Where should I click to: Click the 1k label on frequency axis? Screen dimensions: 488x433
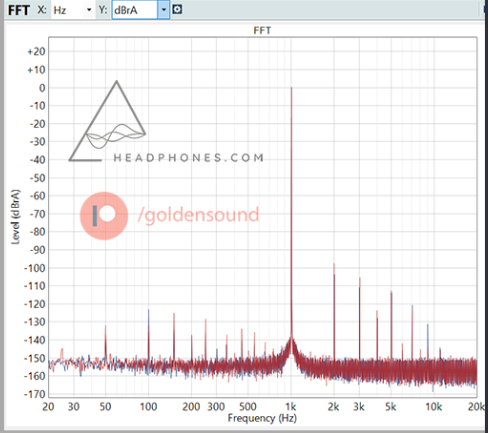(291, 407)
